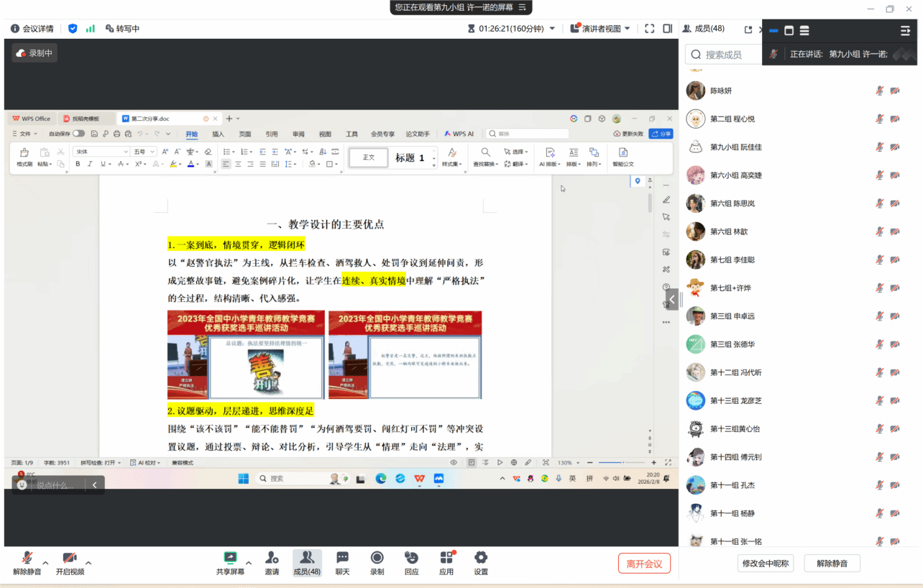
Task: Click 转写中 in the top bar
Action: pos(122,29)
